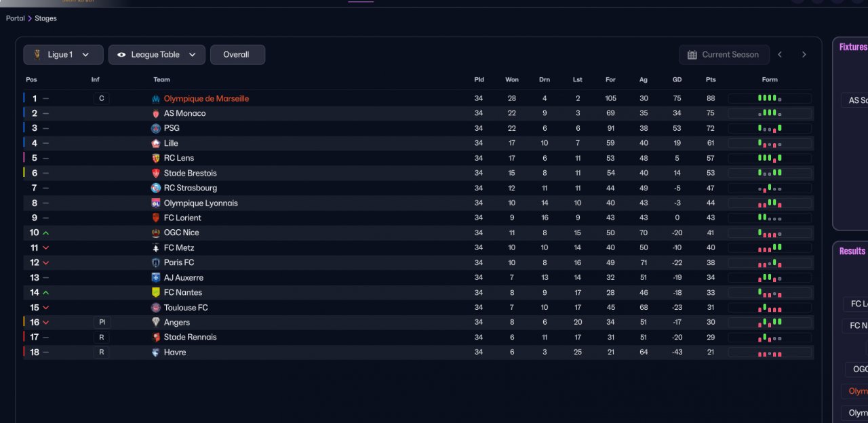The image size is (868, 423).
Task: Click the AS Monaco club crest
Action: [x=156, y=114]
